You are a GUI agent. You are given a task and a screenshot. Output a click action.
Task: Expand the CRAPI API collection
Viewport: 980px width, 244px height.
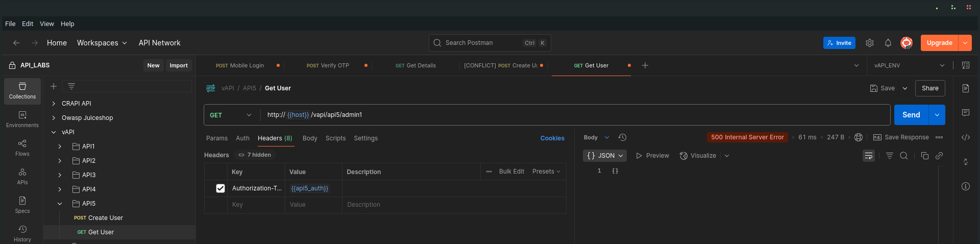pos(54,104)
